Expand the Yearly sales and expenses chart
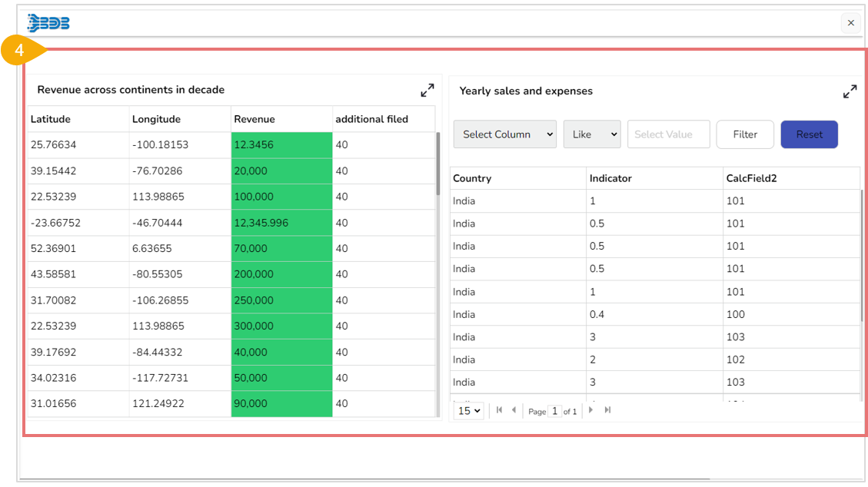The image size is (868, 487). tap(850, 92)
